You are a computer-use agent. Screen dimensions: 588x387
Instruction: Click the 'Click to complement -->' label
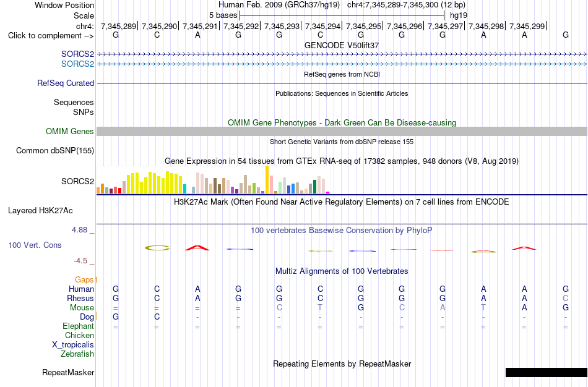[51, 36]
